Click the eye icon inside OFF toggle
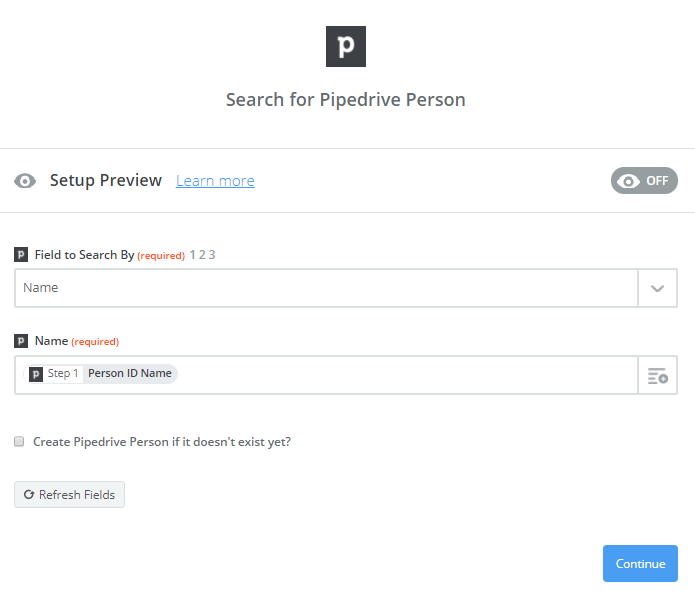The width and height of the screenshot is (695, 600). pos(629,181)
